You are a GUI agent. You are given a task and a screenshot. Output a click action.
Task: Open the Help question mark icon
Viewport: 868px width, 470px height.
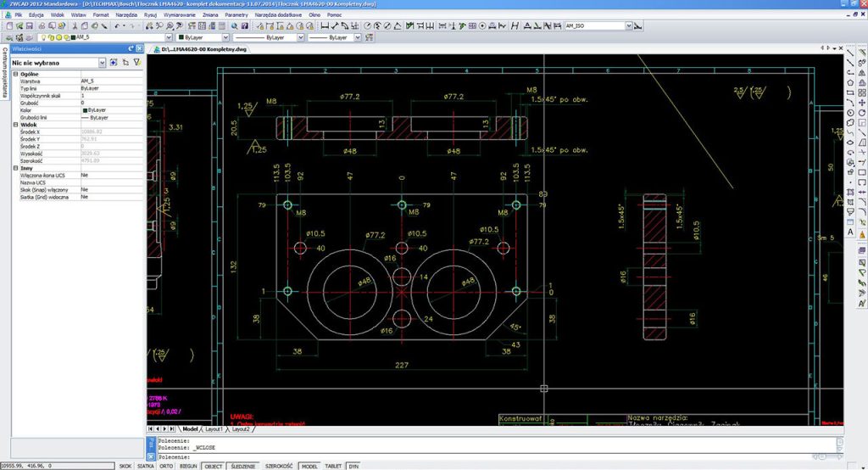tap(245, 26)
